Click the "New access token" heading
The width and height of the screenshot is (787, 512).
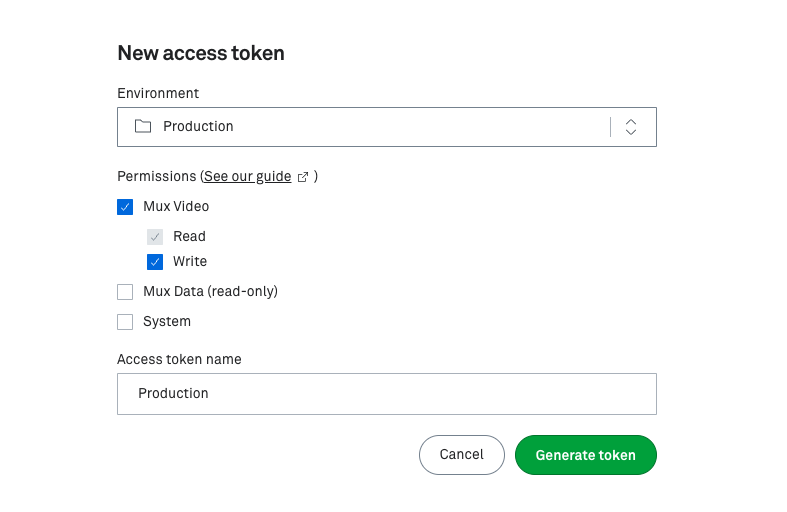[201, 54]
